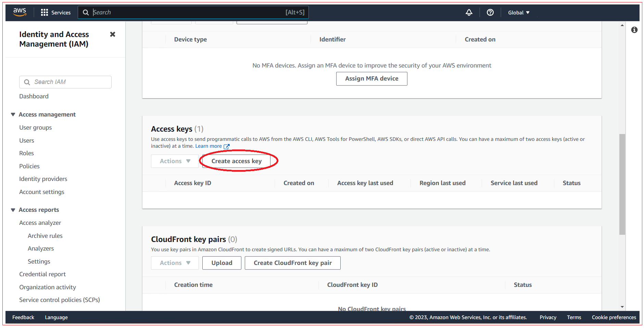
Task: Click the notifications bell icon
Action: [x=469, y=12]
